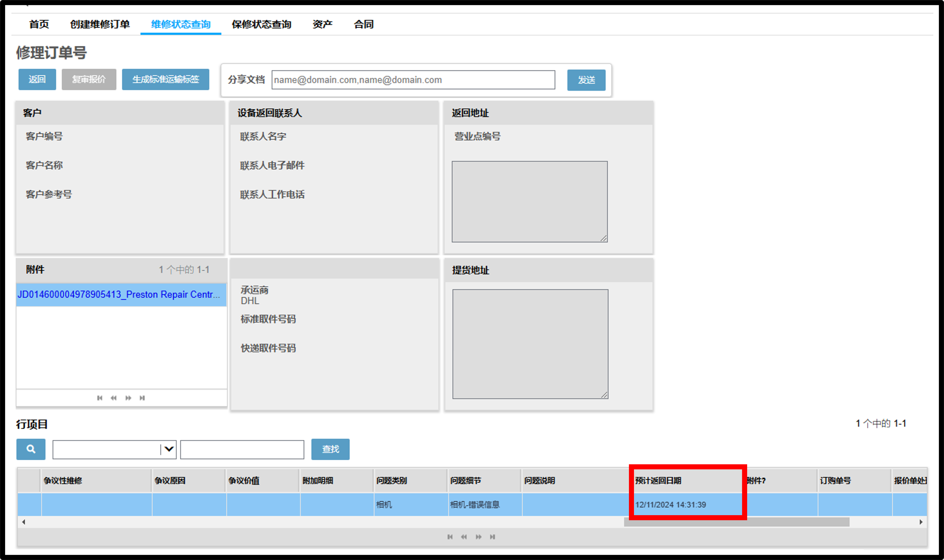Click the horizontal scrollbar thumb of table
Image resolution: width=944 pixels, height=560 pixels.
tap(736, 522)
